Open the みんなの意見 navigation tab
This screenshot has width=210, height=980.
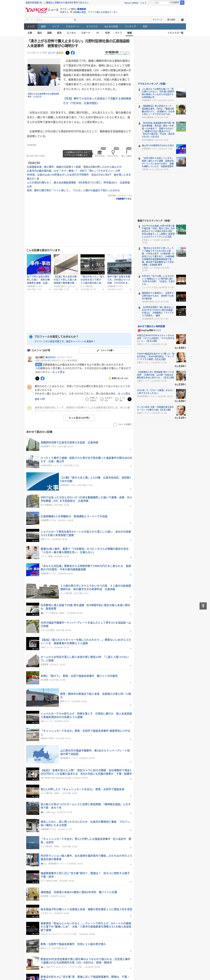[x=111, y=27]
